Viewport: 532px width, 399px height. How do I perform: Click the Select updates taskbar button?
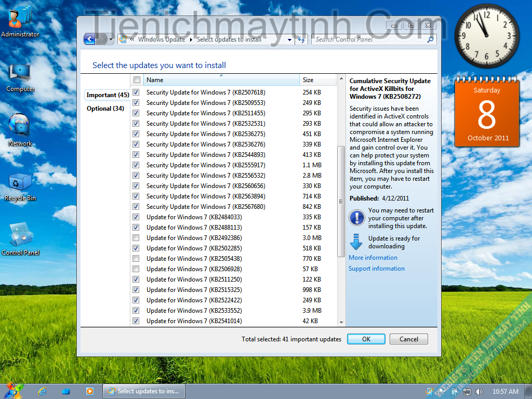coord(143,391)
